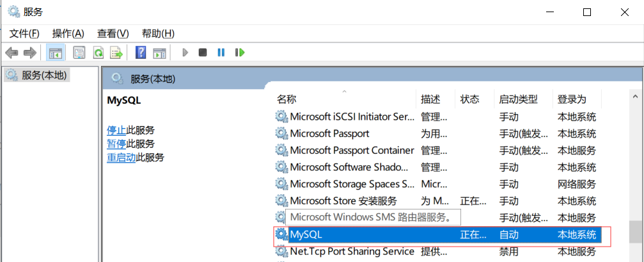Click gear icon of MySQL service
The width and height of the screenshot is (644, 262).
[x=281, y=234]
